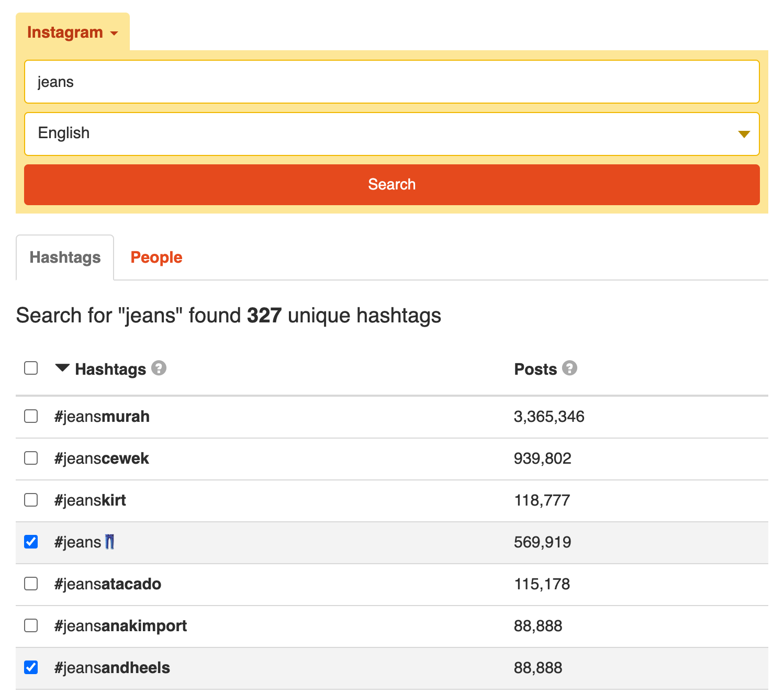Open the English language dropdown
Image resolution: width=784 pixels, height=694 pixels.
(392, 134)
